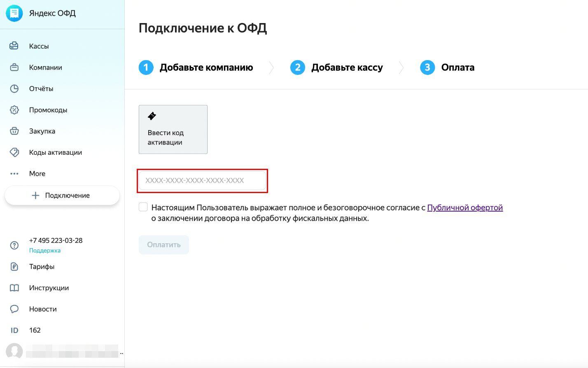Click the Тарифы ruble icon
This screenshot has height=368, width=588.
pyautogui.click(x=14, y=266)
